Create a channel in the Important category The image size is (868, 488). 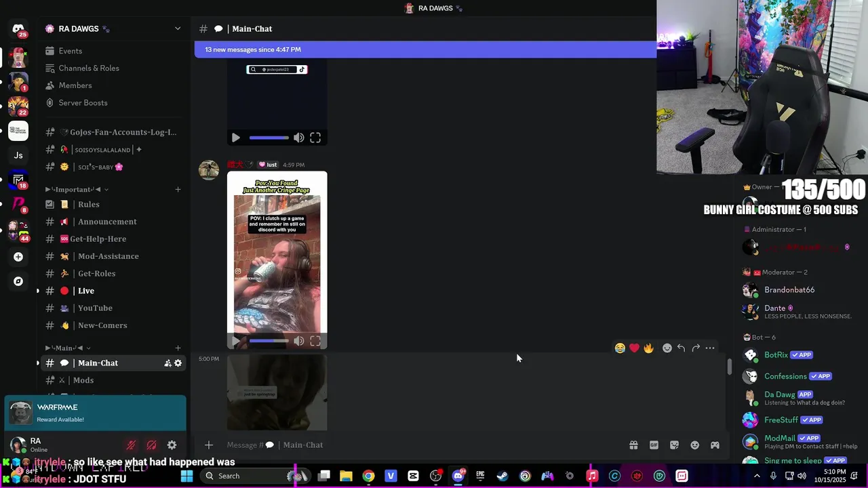point(178,190)
